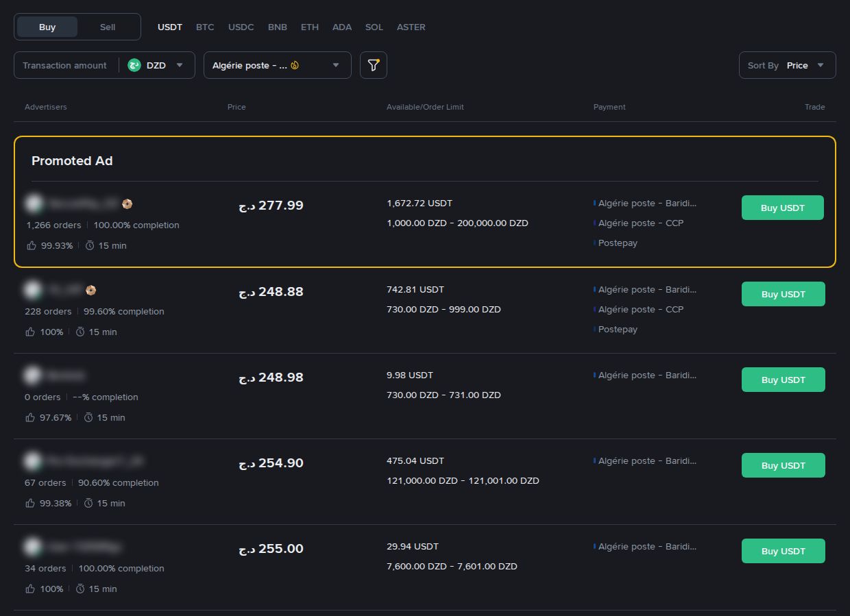Image resolution: width=850 pixels, height=616 pixels.
Task: Click avatar of the 0 orders advertiser
Action: click(x=33, y=375)
